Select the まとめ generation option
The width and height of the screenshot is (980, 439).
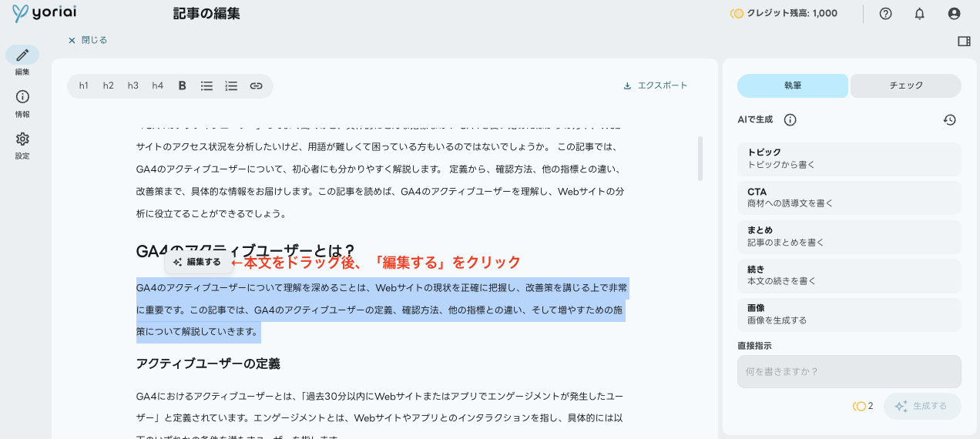849,236
